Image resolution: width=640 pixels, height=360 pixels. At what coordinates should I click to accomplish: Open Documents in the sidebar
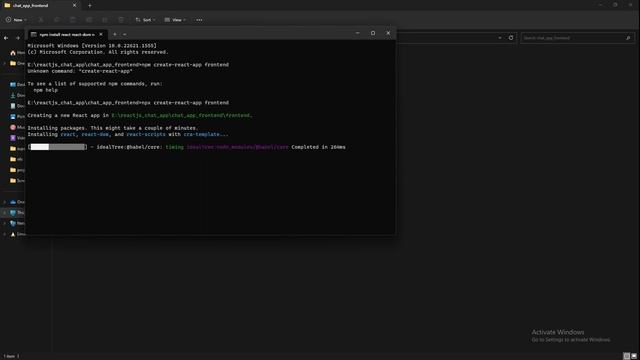pos(17,106)
